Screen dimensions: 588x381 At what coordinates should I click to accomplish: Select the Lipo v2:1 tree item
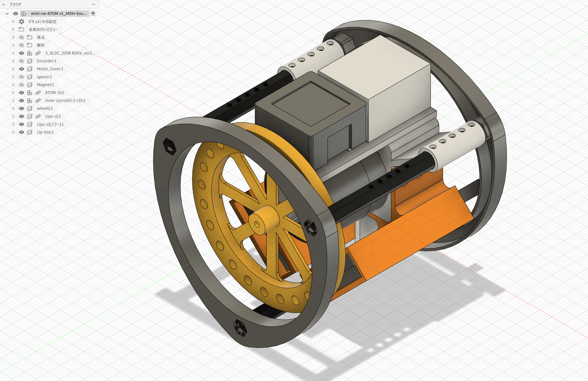53,116
